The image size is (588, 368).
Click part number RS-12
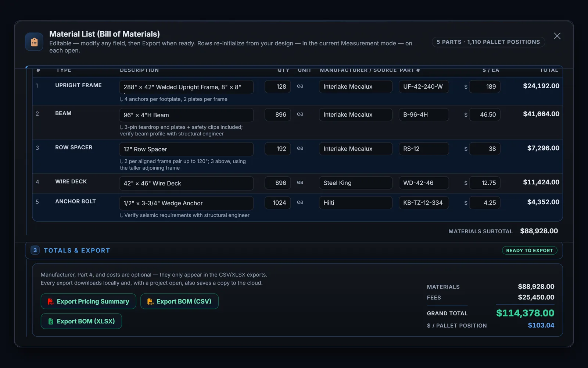pos(424,149)
